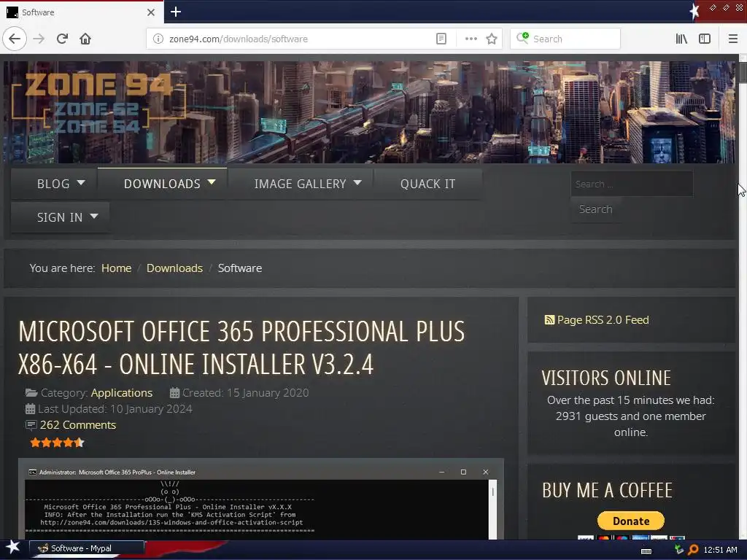This screenshot has width=747, height=560.
Task: Expand the BLOG menu
Action: point(54,184)
